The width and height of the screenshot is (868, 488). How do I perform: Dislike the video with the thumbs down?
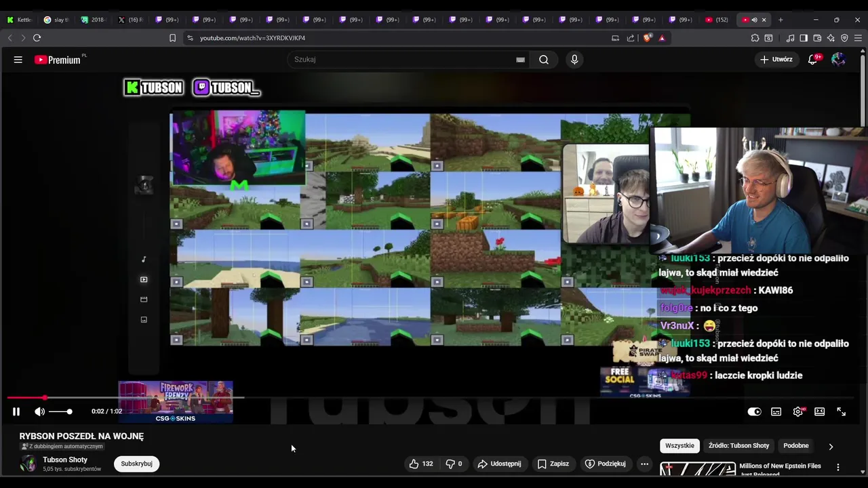pyautogui.click(x=454, y=464)
